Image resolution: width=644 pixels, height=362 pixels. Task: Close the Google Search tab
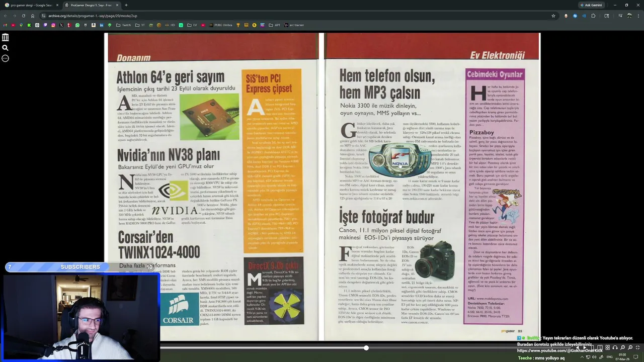pyautogui.click(x=57, y=5)
